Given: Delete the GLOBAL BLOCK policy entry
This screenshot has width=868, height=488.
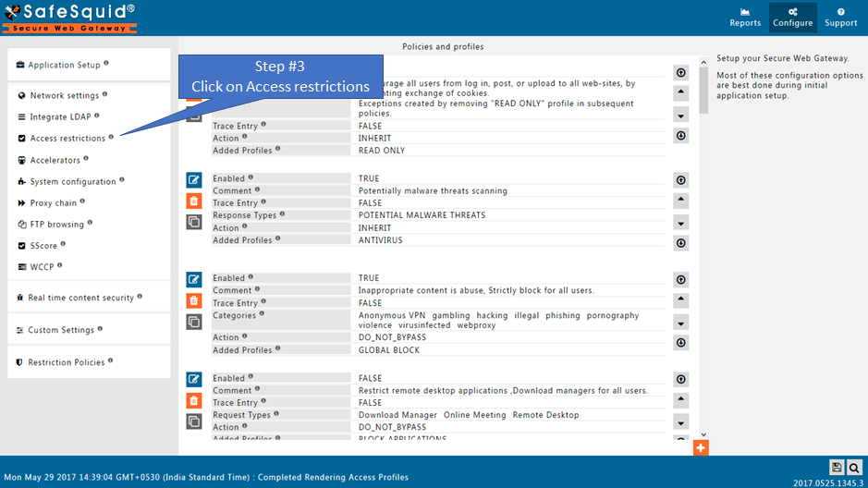Looking at the screenshot, I should click(194, 301).
